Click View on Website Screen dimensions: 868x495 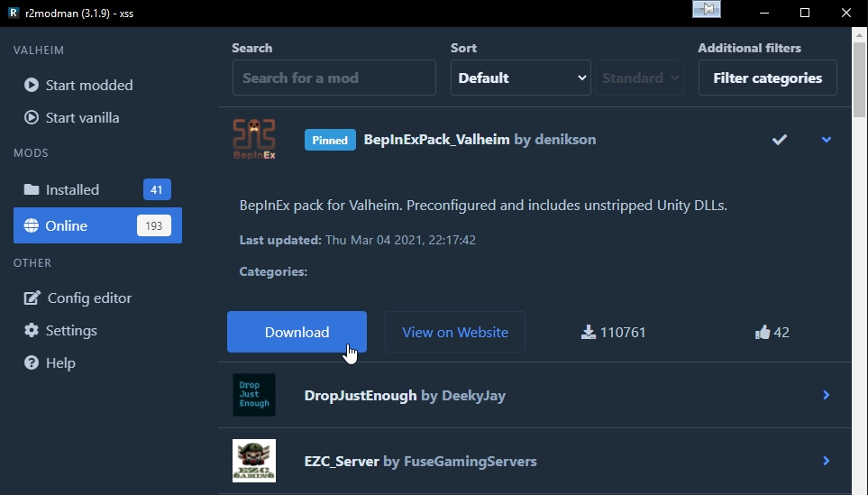455,332
